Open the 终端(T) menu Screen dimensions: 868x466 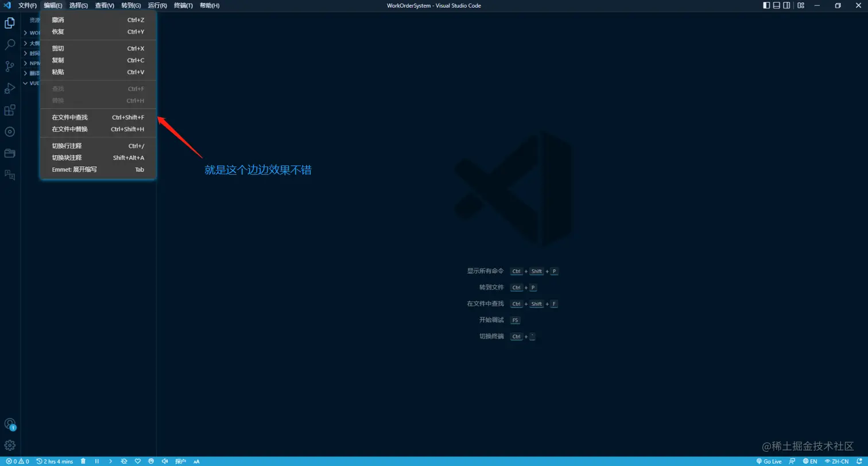[183, 5]
